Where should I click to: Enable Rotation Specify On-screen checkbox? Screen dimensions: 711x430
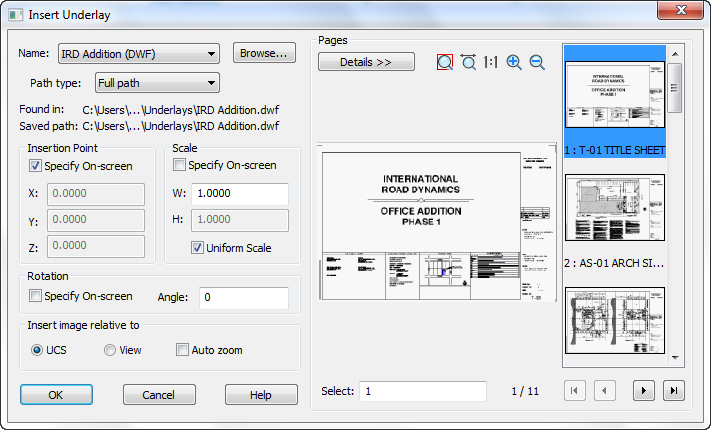coord(35,296)
